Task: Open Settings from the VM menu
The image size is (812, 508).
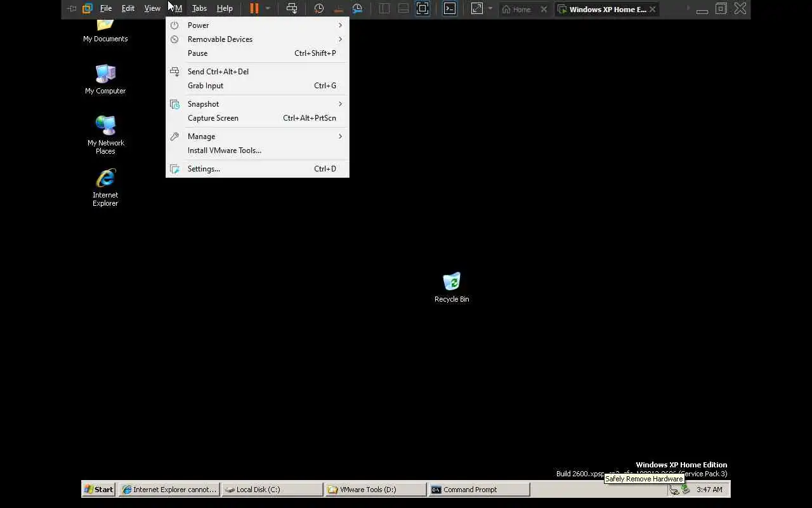Action: click(258, 169)
